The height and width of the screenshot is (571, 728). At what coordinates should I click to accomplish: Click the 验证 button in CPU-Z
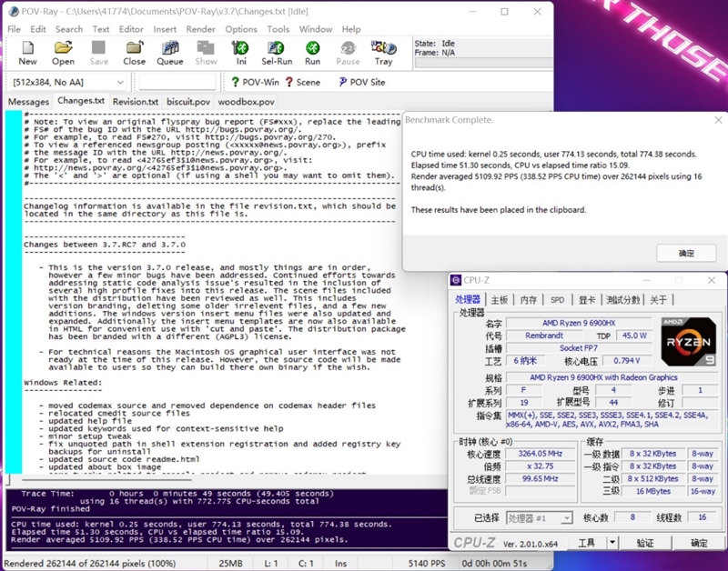[x=647, y=543]
